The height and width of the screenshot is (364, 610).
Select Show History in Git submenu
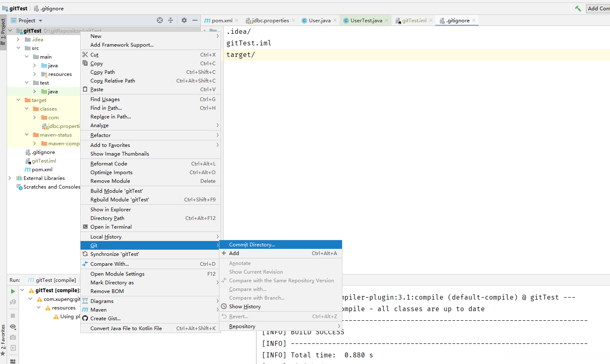(245, 307)
